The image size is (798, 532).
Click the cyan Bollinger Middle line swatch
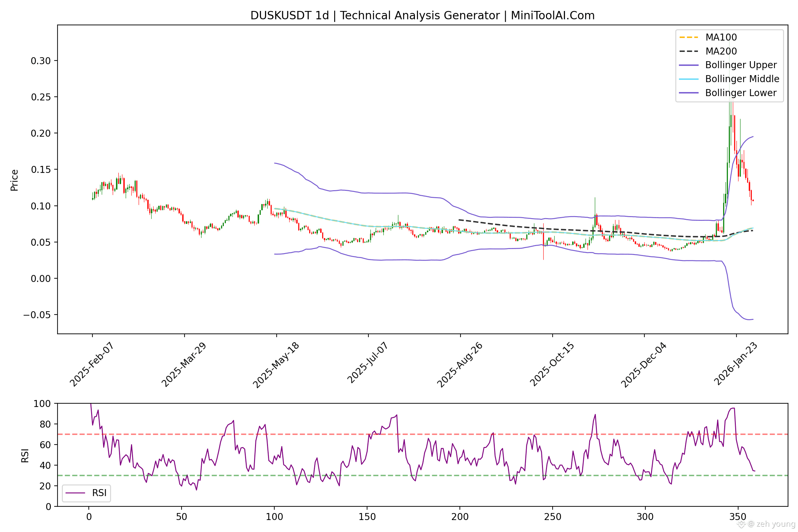689,79
